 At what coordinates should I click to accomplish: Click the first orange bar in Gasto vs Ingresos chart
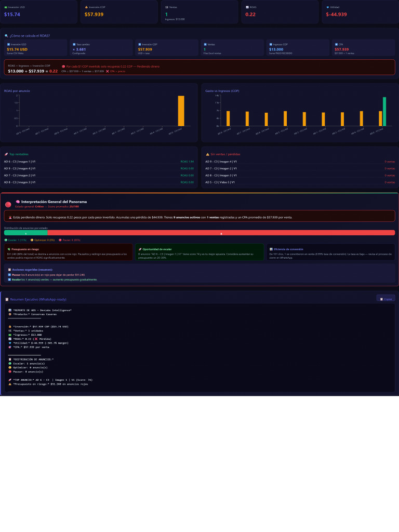(228, 119)
